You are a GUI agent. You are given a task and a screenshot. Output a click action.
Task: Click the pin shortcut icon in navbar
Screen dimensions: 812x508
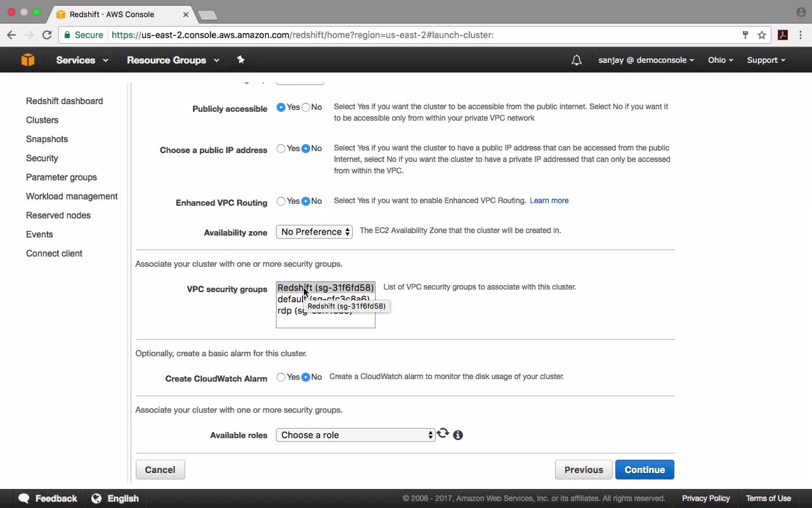point(240,60)
